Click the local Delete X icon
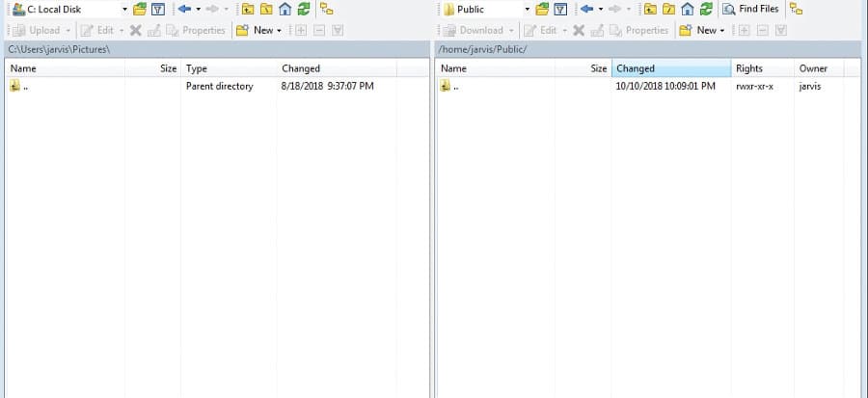Screen dimensions: 868x398 [136, 31]
